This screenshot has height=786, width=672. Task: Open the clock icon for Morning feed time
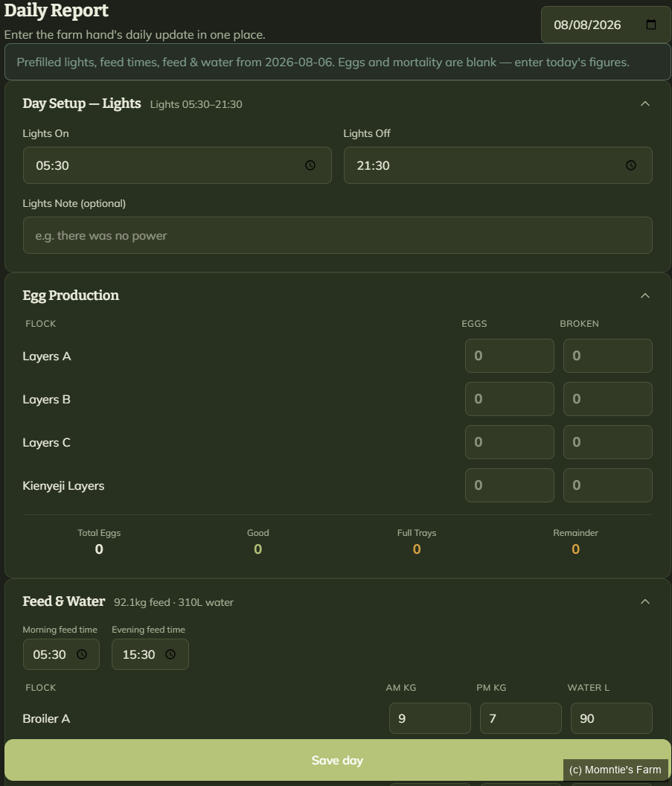pos(82,654)
